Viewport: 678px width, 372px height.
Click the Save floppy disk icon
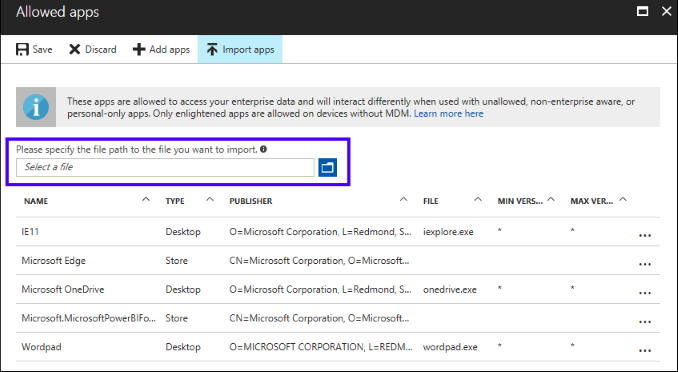(22, 49)
